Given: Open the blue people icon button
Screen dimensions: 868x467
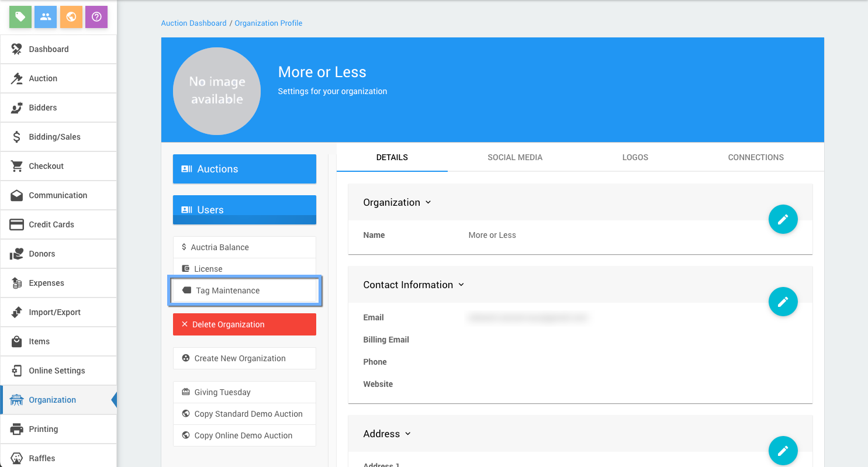Looking at the screenshot, I should [x=46, y=17].
